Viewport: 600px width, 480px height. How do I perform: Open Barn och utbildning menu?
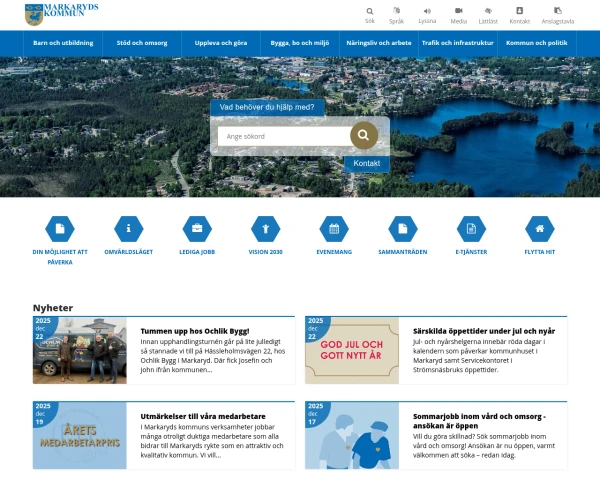point(63,43)
